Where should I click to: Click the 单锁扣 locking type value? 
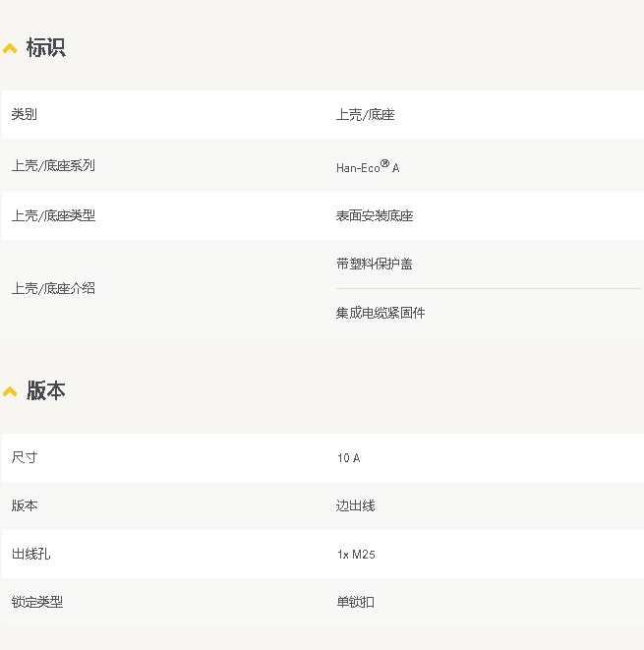coord(355,602)
